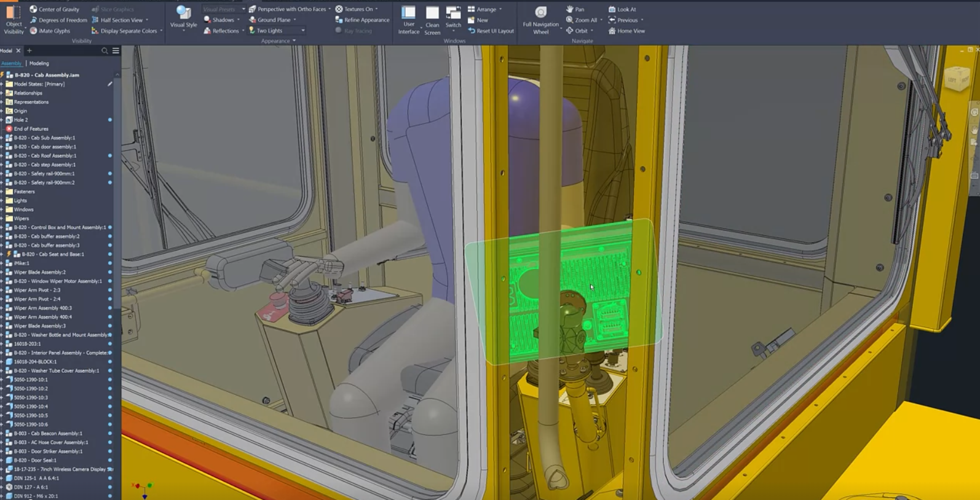Expand the Windows folder in browser
The image size is (980, 500).
click(2, 209)
